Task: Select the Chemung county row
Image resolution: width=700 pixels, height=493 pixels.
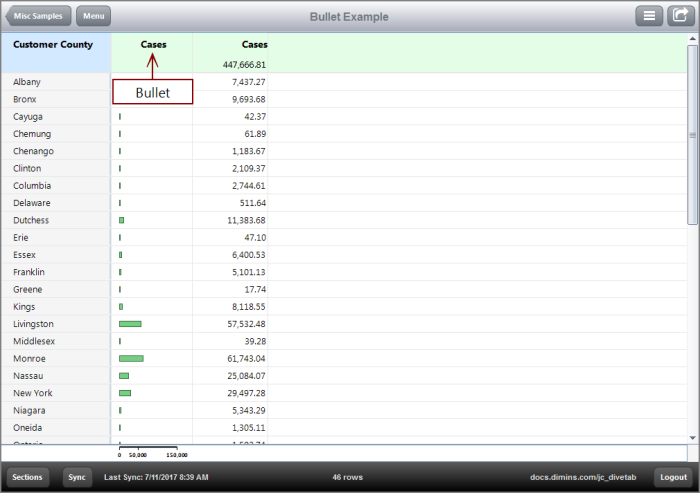Action: [344, 134]
